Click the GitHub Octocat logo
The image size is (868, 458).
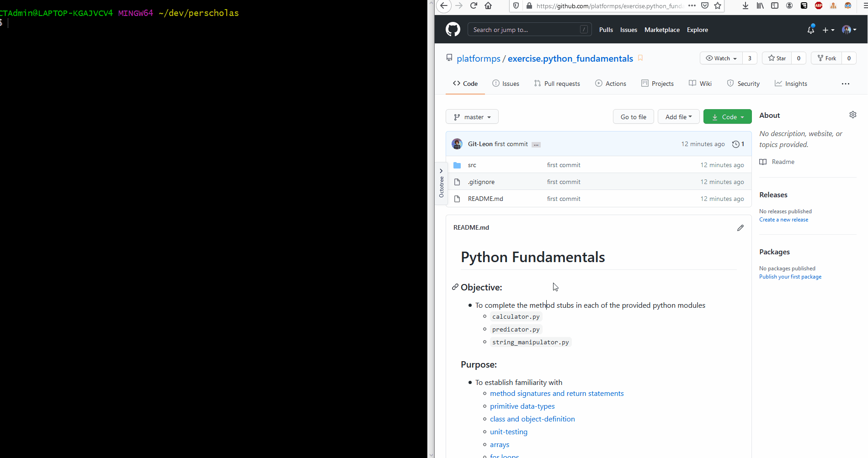pos(453,30)
